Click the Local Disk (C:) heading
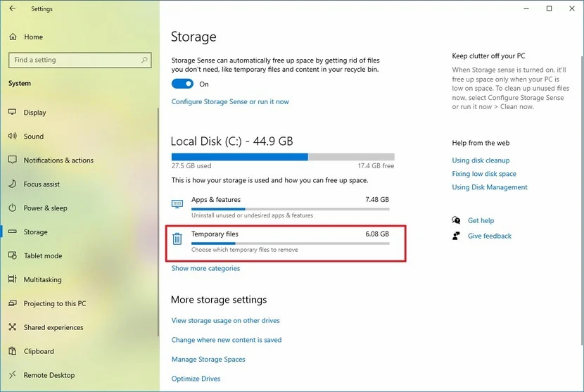 coord(231,141)
